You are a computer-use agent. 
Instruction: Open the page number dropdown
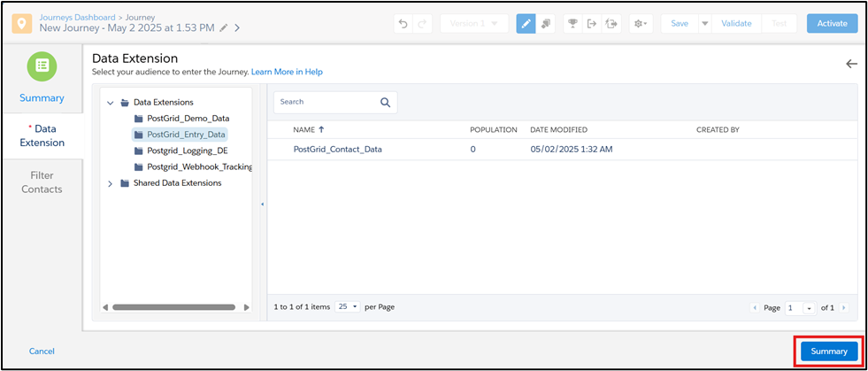[810, 308]
